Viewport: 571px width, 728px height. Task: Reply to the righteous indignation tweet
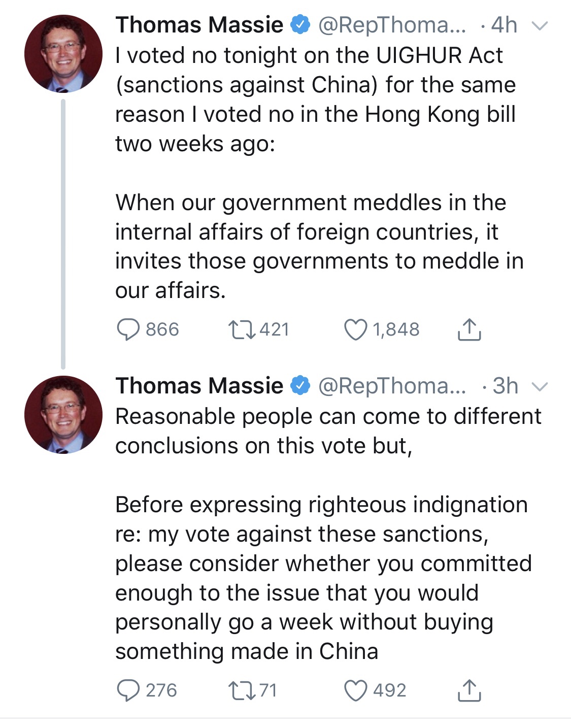(x=128, y=690)
